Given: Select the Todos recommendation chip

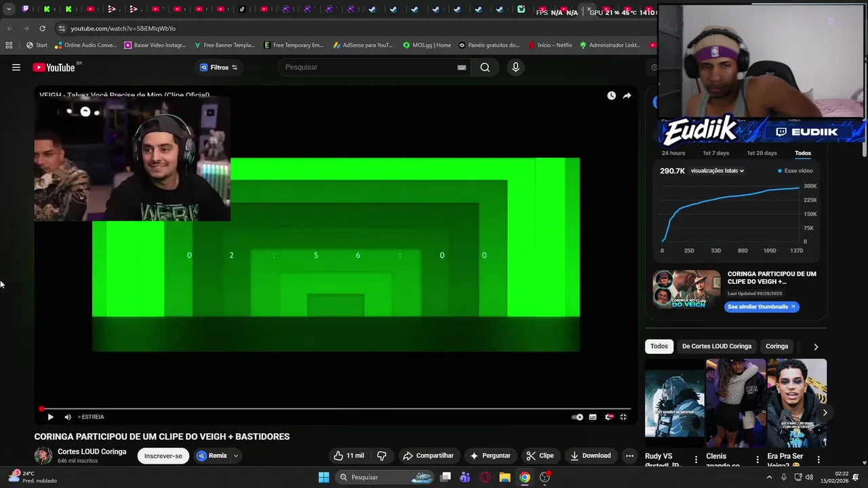Looking at the screenshot, I should 659,346.
